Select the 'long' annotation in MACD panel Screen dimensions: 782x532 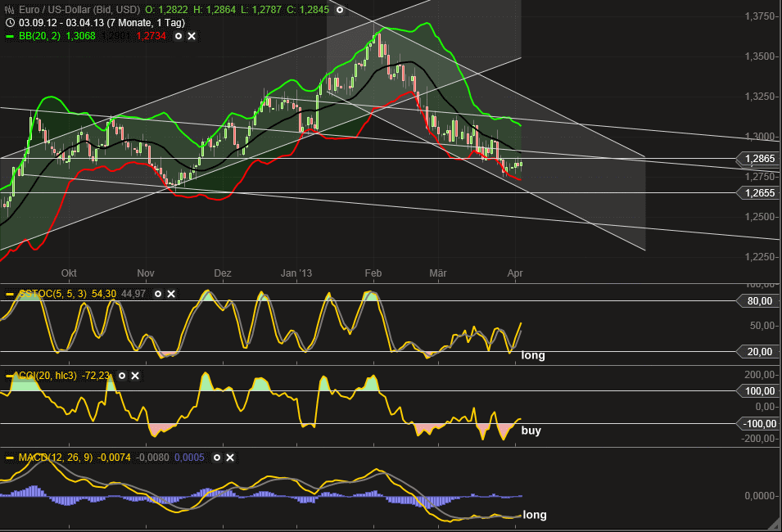(535, 515)
